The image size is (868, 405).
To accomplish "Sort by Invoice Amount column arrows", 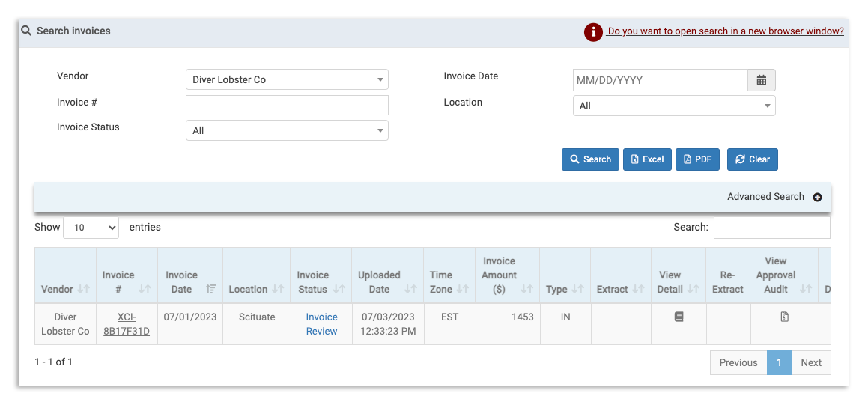I will 526,289.
